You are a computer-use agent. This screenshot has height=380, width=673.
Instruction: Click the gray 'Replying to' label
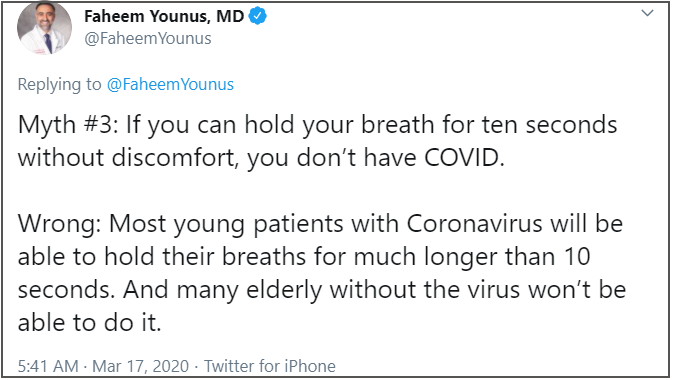point(59,85)
